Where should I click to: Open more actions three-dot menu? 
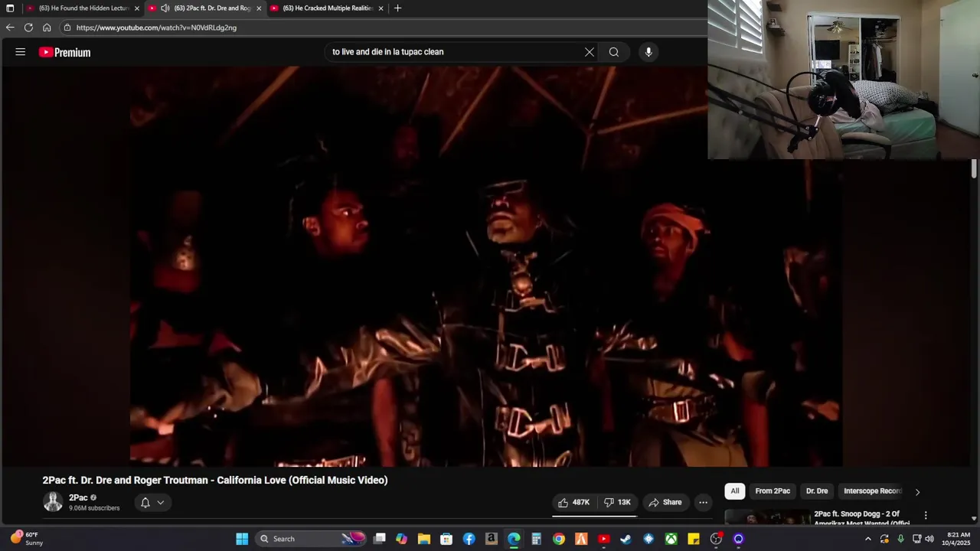(703, 502)
